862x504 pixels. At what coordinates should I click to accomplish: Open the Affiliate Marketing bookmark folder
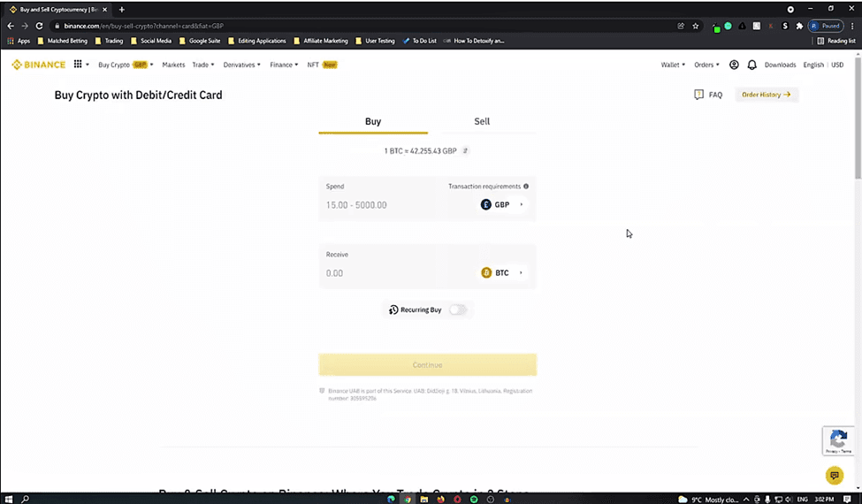321,41
